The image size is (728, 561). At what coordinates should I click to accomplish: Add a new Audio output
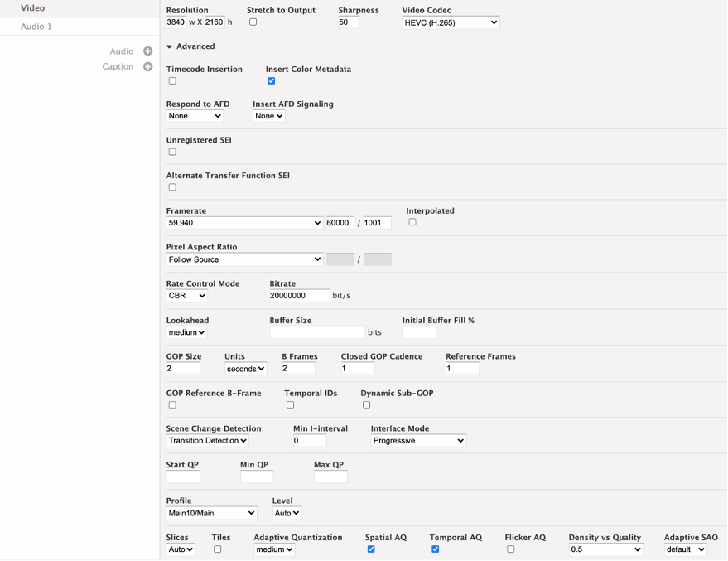point(147,51)
